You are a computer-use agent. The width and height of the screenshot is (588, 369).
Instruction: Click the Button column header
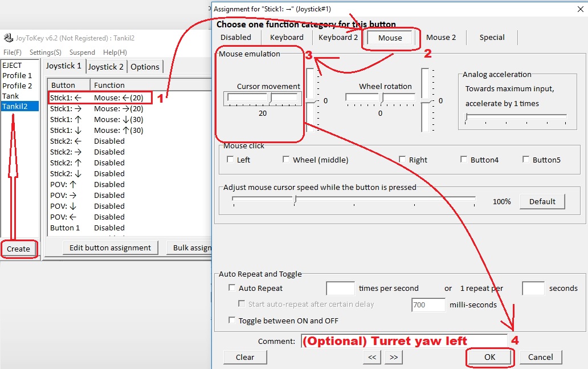pyautogui.click(x=68, y=85)
